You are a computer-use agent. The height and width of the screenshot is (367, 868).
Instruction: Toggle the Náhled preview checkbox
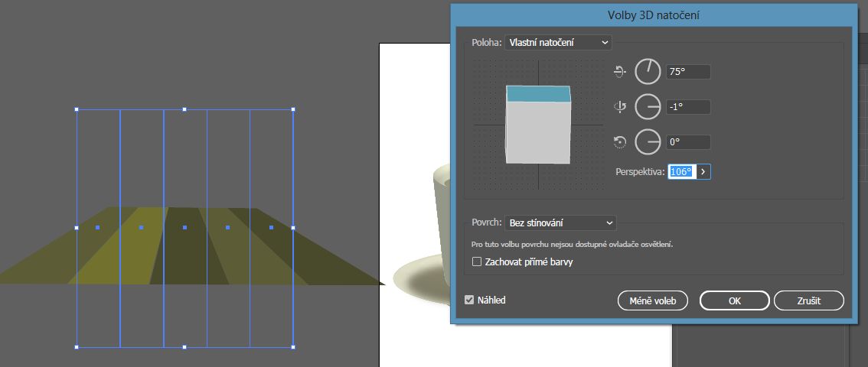pyautogui.click(x=469, y=300)
